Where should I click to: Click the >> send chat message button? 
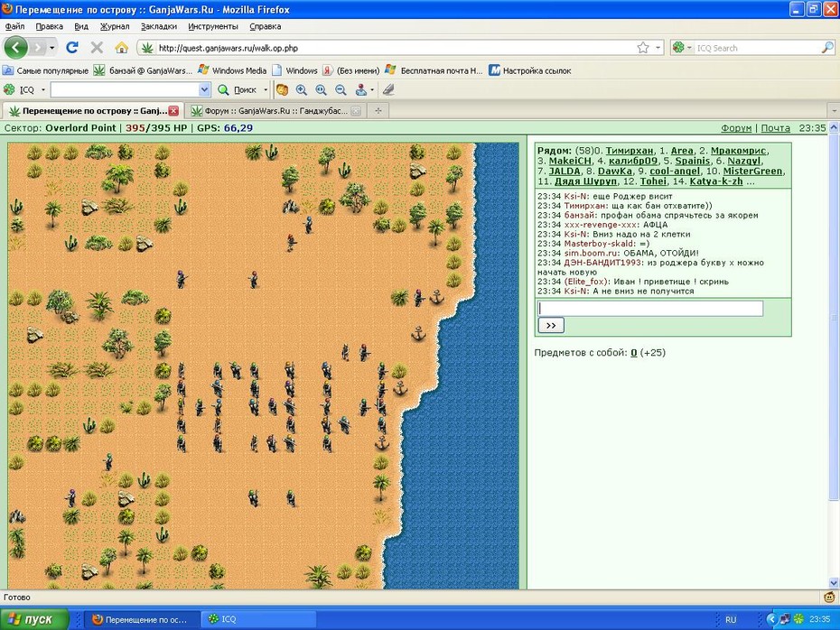tap(551, 325)
